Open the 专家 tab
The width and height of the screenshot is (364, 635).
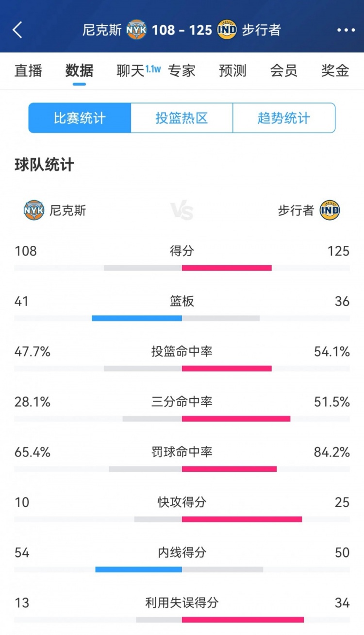[x=182, y=71]
